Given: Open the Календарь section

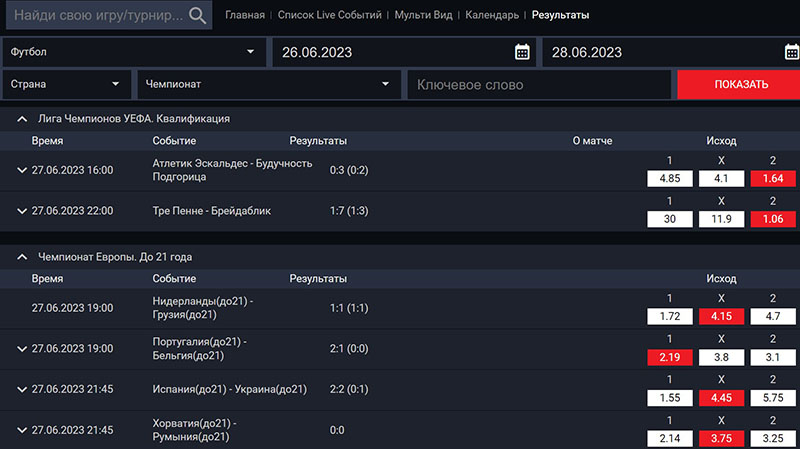Looking at the screenshot, I should click(492, 15).
